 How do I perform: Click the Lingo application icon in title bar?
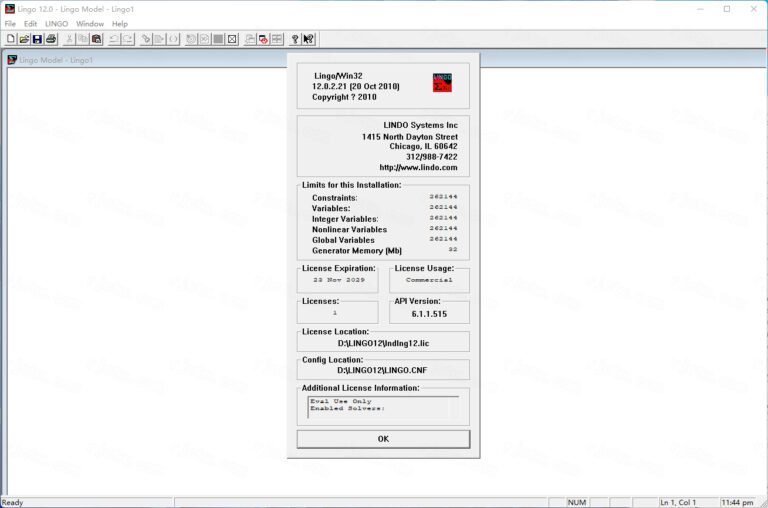[10, 8]
